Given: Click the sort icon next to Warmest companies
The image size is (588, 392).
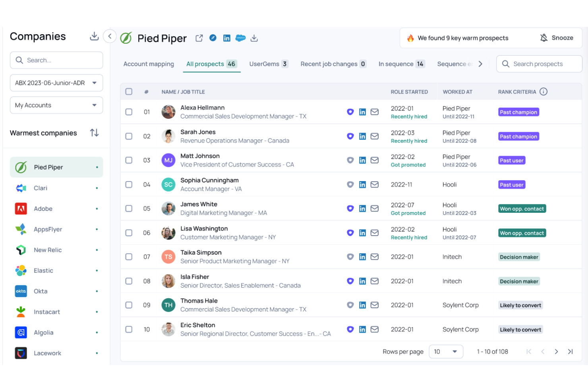Looking at the screenshot, I should [95, 133].
